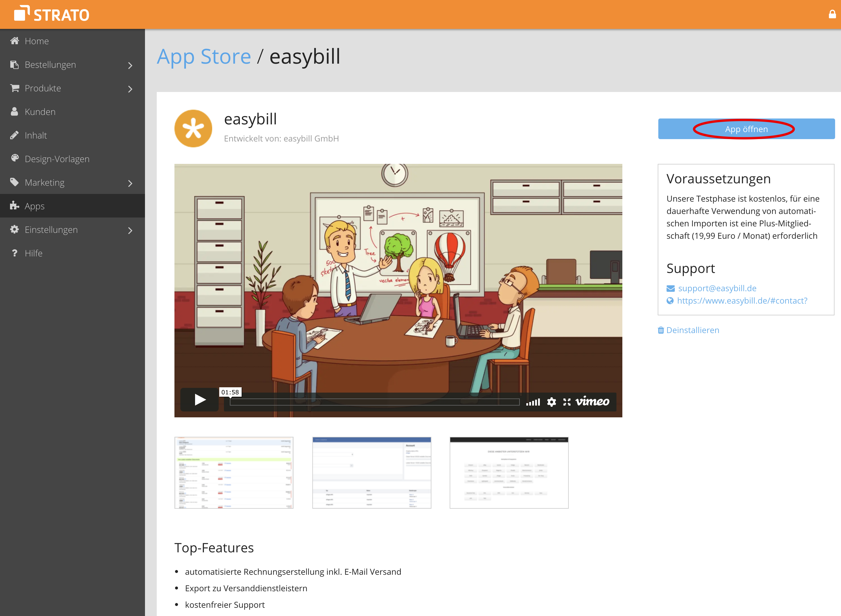This screenshot has width=841, height=616.
Task: Click 'Entwickelt von: easybill GmbH' text
Action: [x=281, y=139]
